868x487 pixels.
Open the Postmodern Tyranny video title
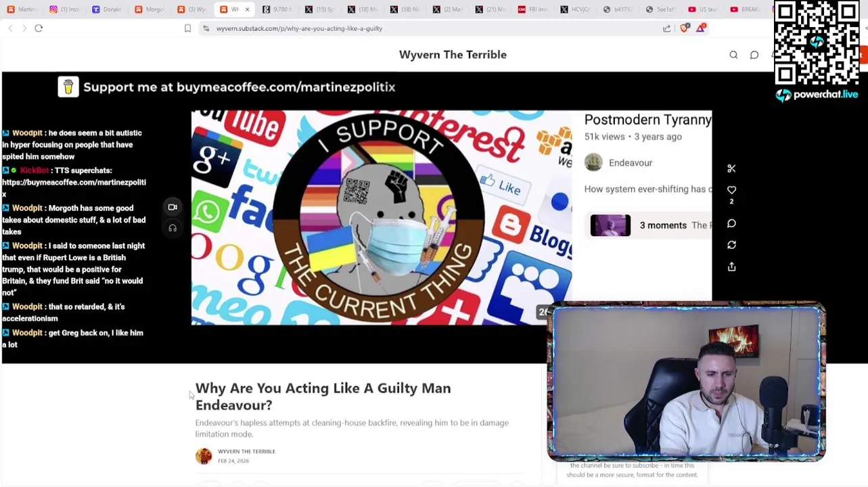(647, 120)
